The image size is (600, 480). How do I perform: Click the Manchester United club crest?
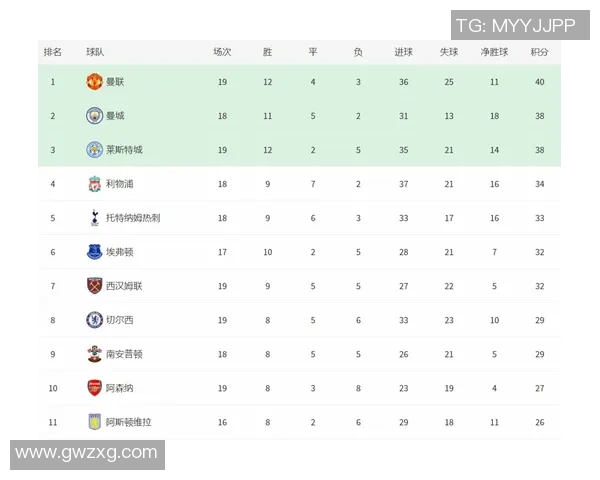(95, 82)
